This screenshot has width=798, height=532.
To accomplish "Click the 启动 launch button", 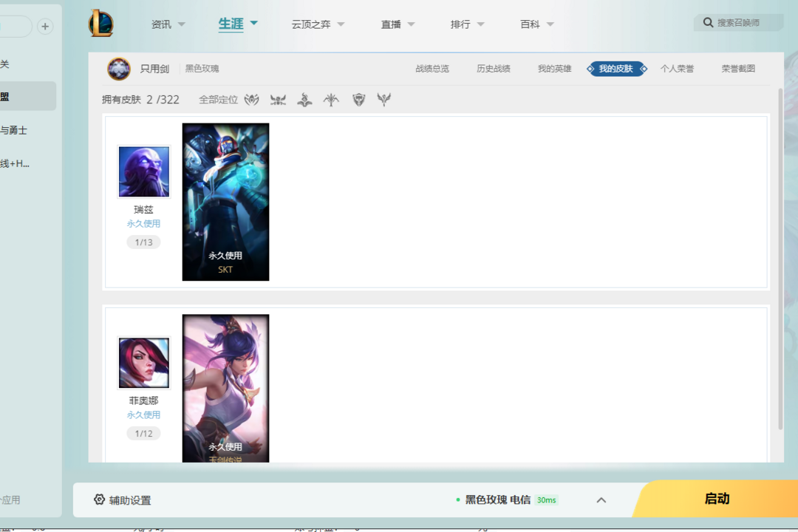I will point(716,499).
